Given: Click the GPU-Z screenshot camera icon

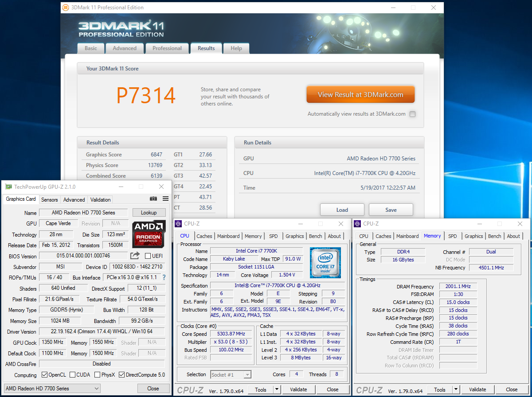Looking at the screenshot, I should click(153, 199).
